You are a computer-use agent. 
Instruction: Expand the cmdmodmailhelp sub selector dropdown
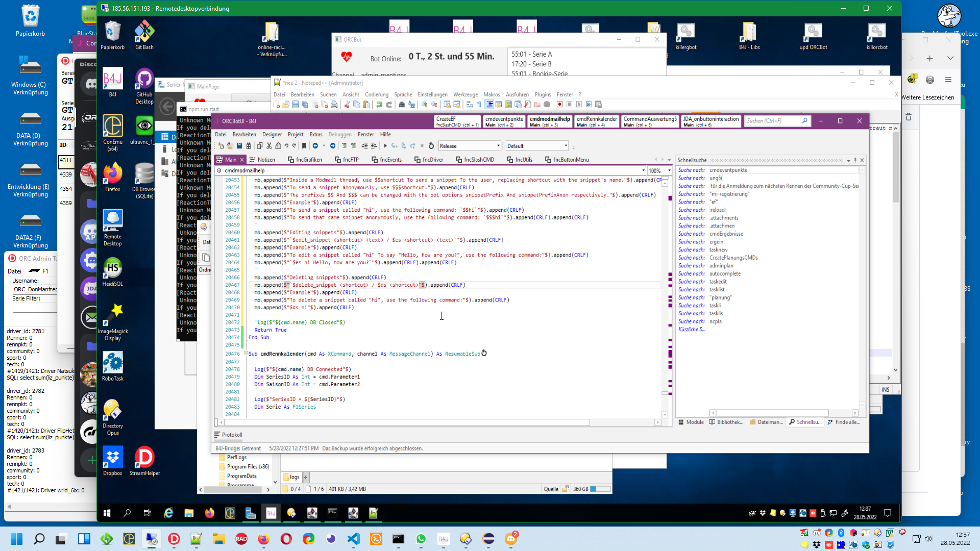(643, 171)
